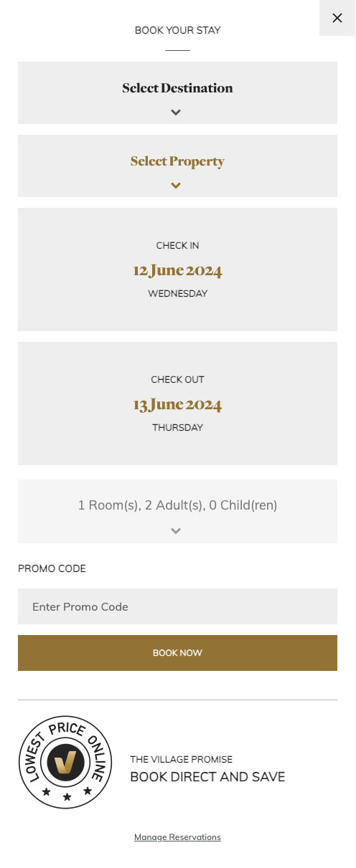The width and height of the screenshot is (356, 868).
Task: Click the Check Out label
Action: click(177, 380)
